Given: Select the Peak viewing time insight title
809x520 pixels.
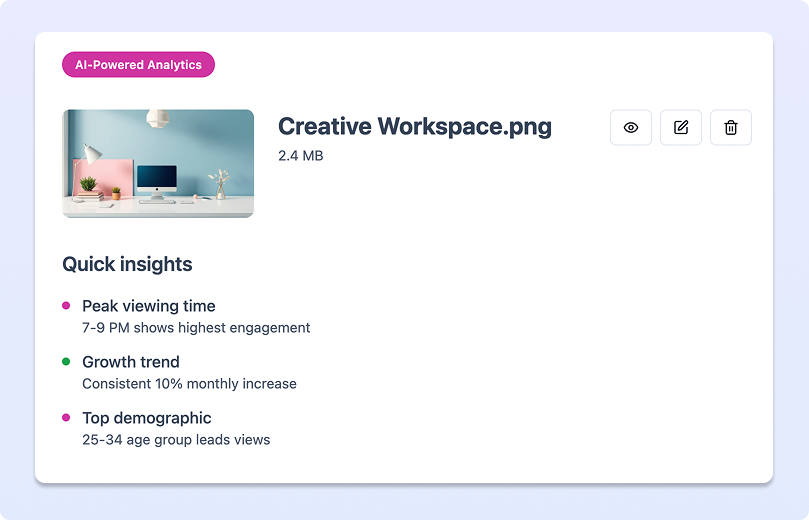Looking at the screenshot, I should pyautogui.click(x=148, y=306).
